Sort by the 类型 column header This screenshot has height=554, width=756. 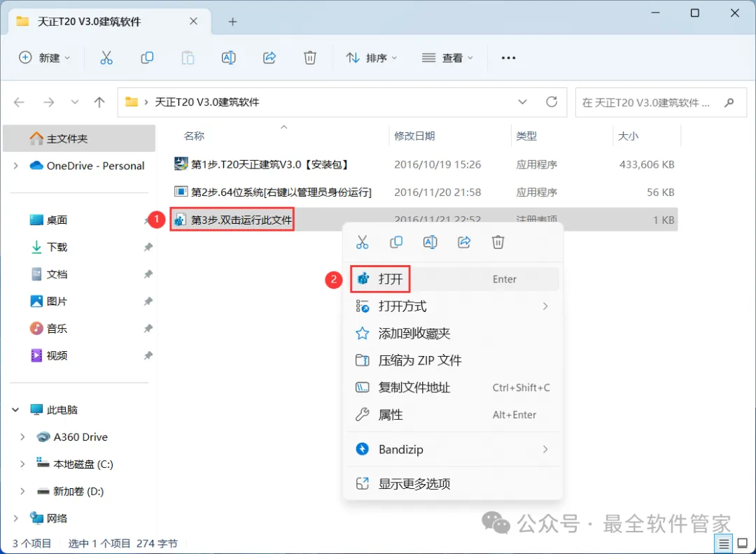[526, 136]
